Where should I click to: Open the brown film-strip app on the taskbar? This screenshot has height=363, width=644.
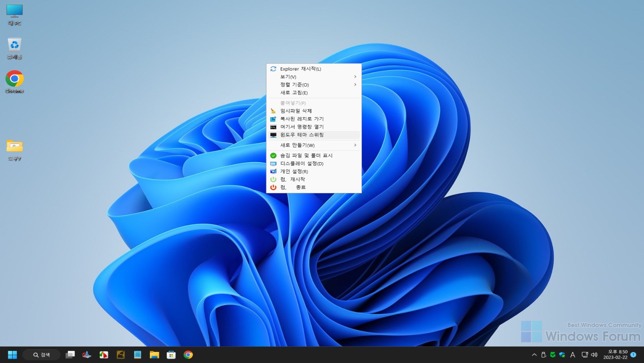(x=121, y=355)
